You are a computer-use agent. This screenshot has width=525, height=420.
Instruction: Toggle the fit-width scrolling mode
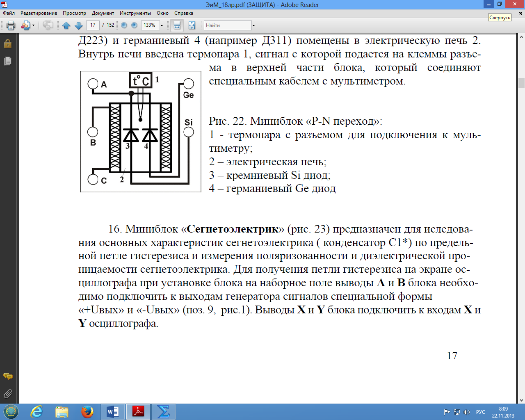[177, 25]
